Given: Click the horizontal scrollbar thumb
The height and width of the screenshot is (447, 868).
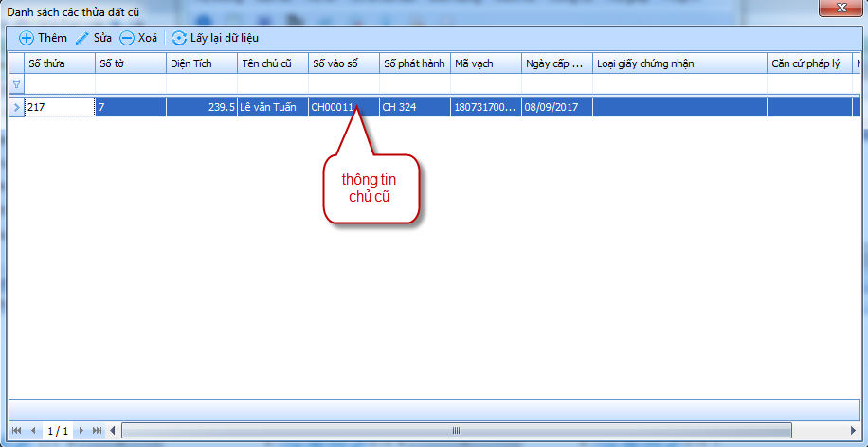Looking at the screenshot, I should [x=455, y=431].
